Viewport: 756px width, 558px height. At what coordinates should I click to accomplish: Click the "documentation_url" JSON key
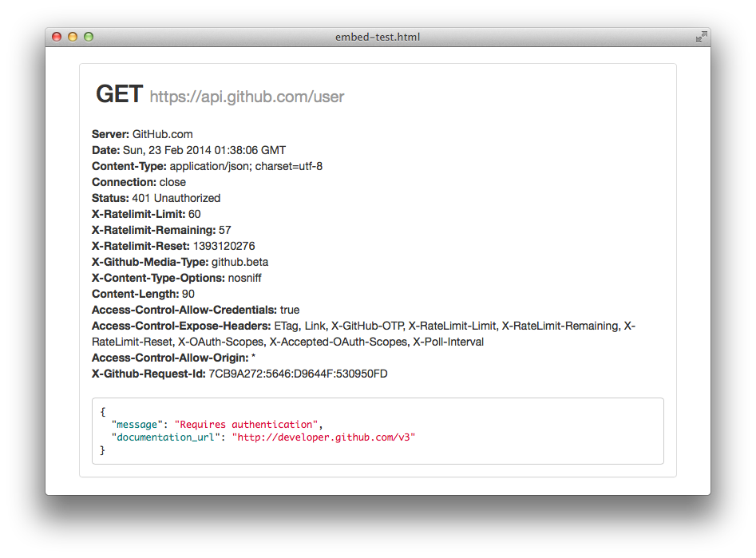[x=165, y=437]
